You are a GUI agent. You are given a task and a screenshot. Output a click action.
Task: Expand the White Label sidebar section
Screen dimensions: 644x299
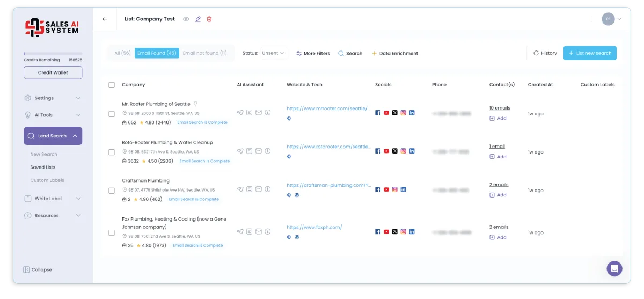(53, 199)
